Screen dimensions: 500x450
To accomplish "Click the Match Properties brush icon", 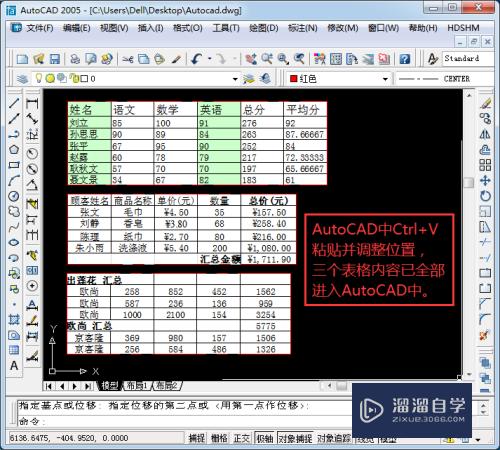I will 176,59.
